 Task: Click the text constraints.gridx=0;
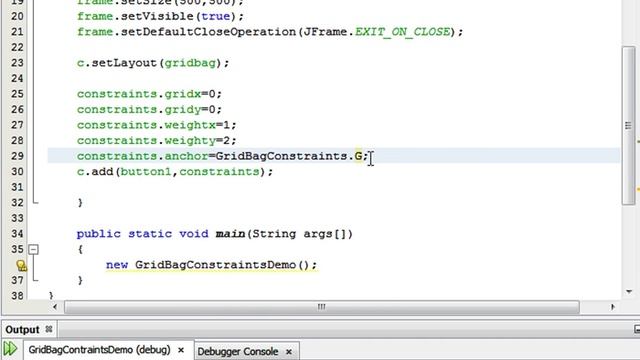149,94
